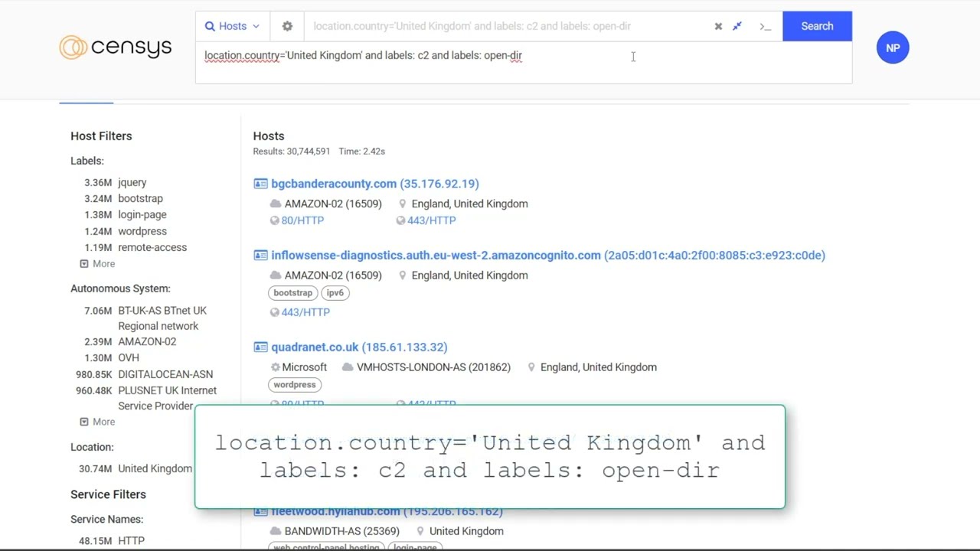The height and width of the screenshot is (551, 980).
Task: Filter by AMAZON-02 autonomous system in sidebar
Action: (146, 342)
